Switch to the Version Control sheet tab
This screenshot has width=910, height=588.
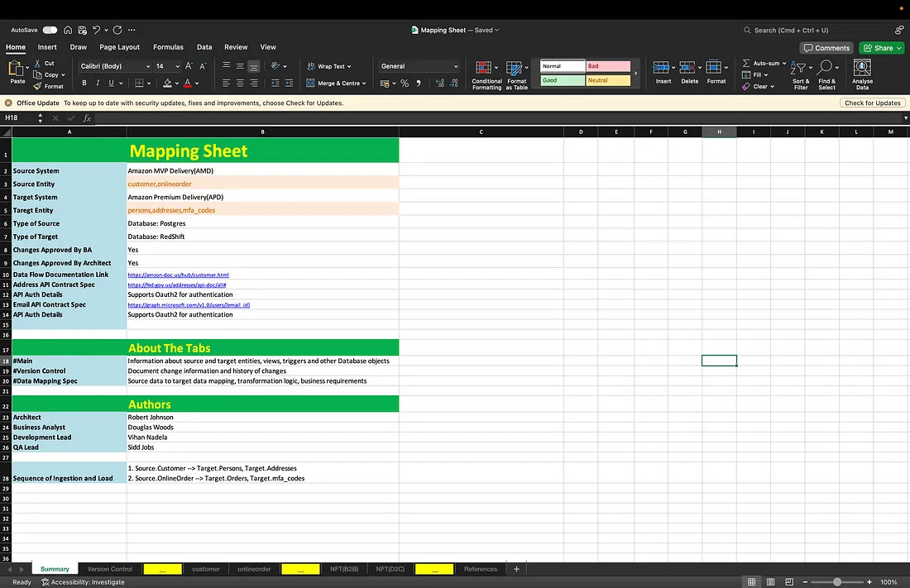(110, 569)
